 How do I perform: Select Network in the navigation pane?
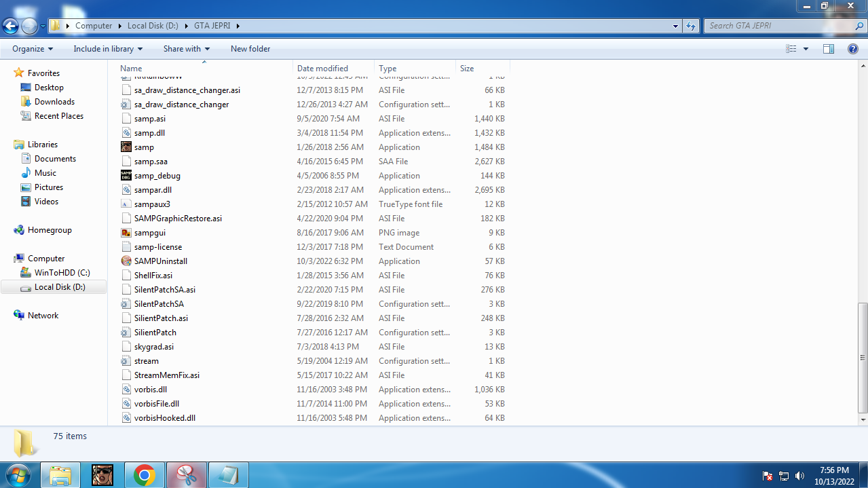point(43,316)
